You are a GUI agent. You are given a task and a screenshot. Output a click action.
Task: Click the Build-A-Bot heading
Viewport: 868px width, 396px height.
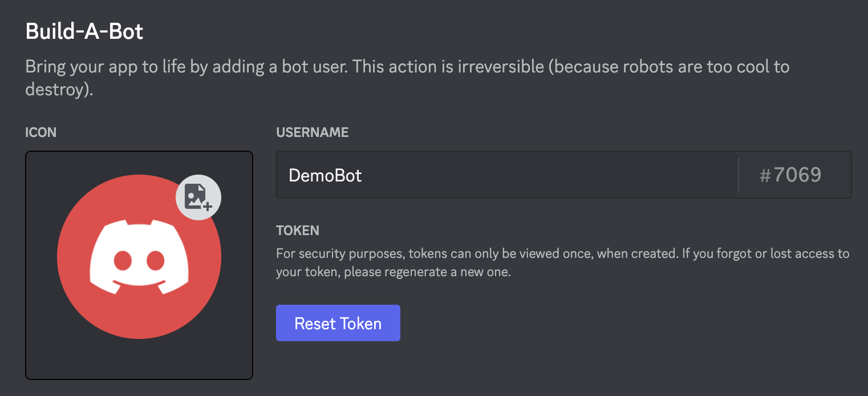point(83,31)
